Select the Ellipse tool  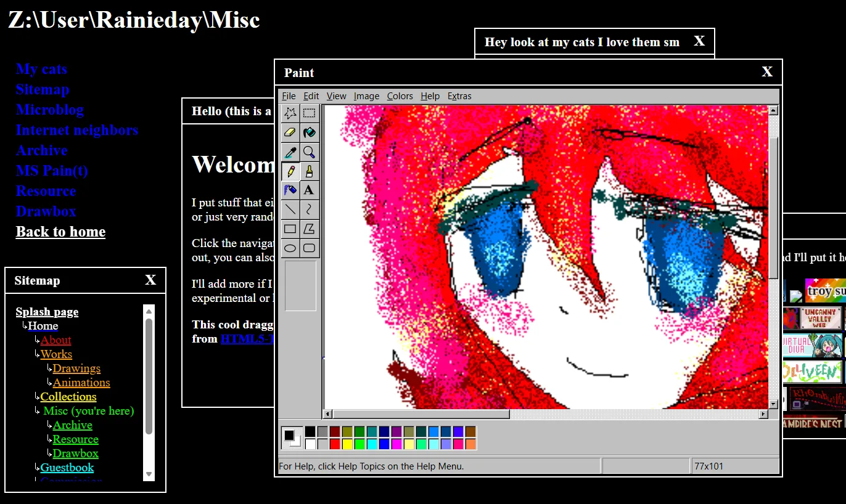click(290, 248)
